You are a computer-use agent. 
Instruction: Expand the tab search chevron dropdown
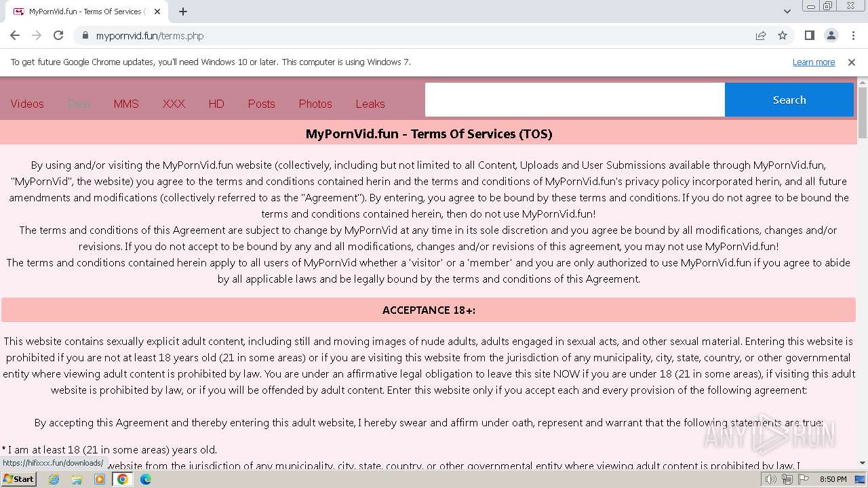pyautogui.click(x=787, y=12)
